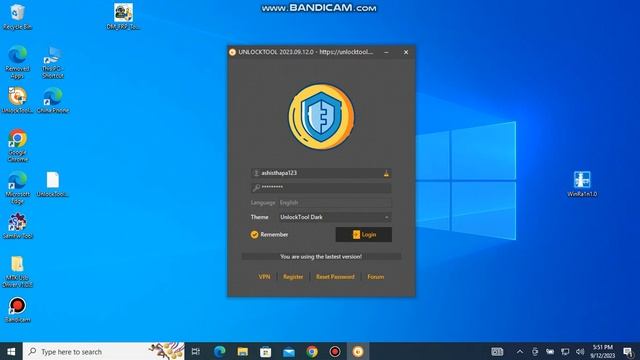640x360 pixels.
Task: Show hidden system tray icons
Action: point(520,351)
